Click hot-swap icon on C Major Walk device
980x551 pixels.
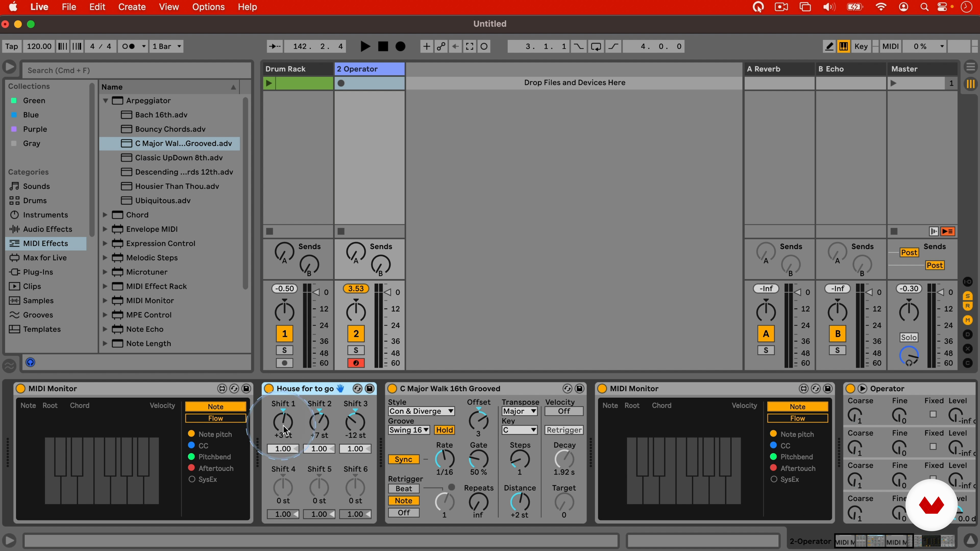pyautogui.click(x=567, y=388)
